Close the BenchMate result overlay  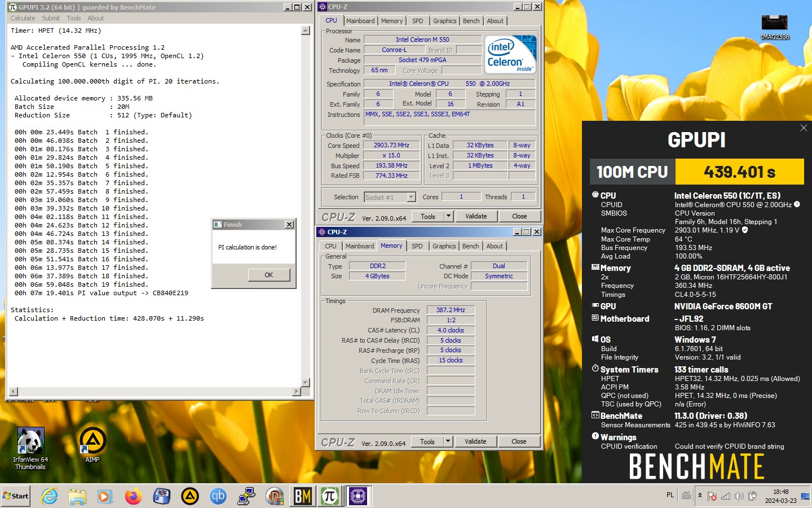(x=804, y=128)
